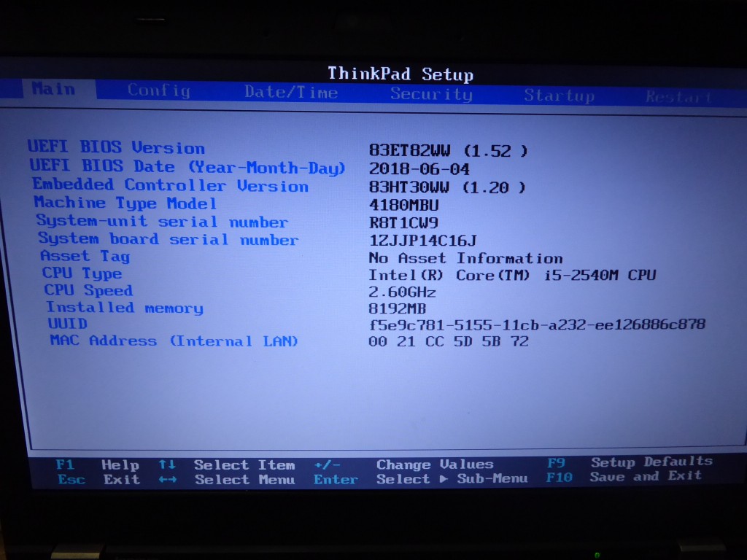747x560 pixels.
Task: Go to the Security tab
Action: 431,94
